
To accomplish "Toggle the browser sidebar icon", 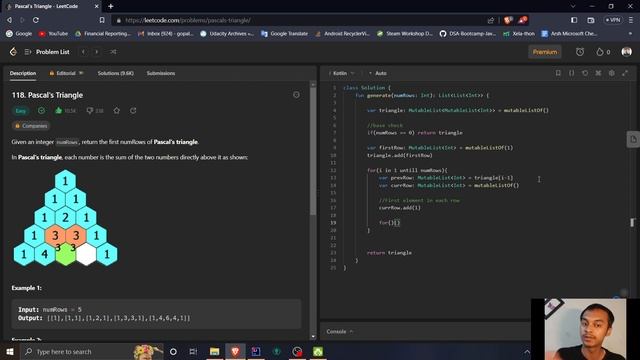I will [x=574, y=20].
